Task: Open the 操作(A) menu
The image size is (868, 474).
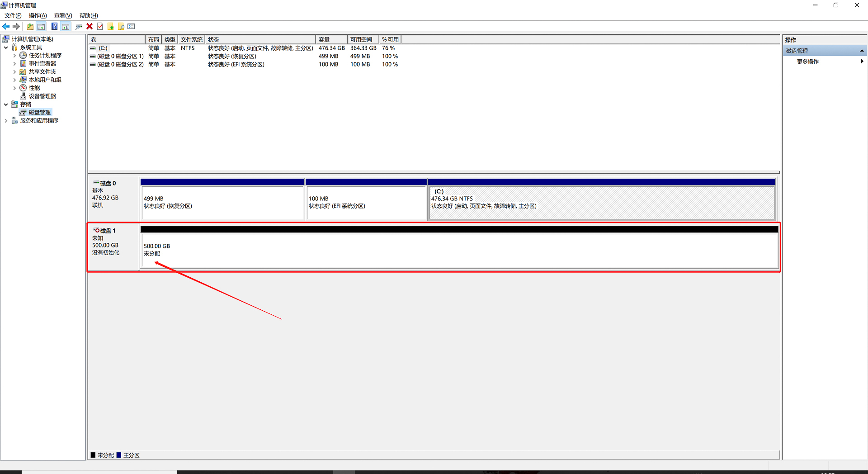Action: tap(38, 16)
